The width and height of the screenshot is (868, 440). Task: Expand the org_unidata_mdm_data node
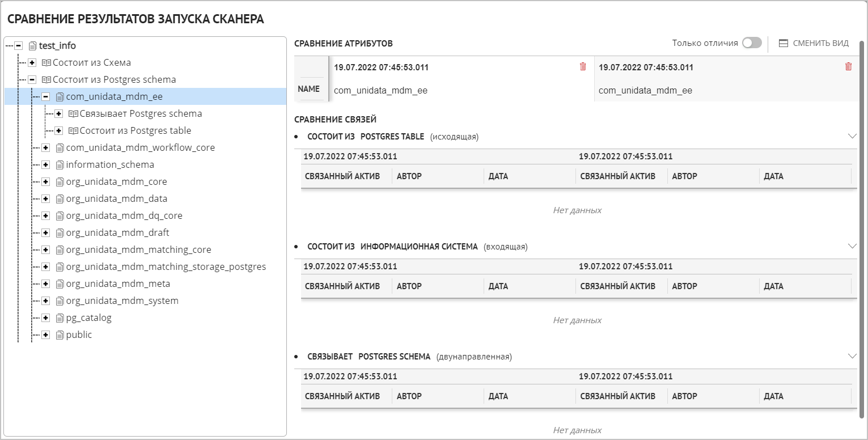[46, 198]
